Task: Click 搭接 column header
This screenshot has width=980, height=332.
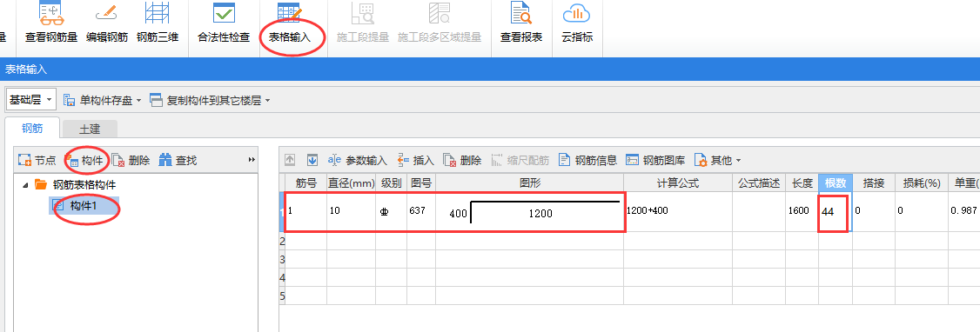Action: [874, 183]
